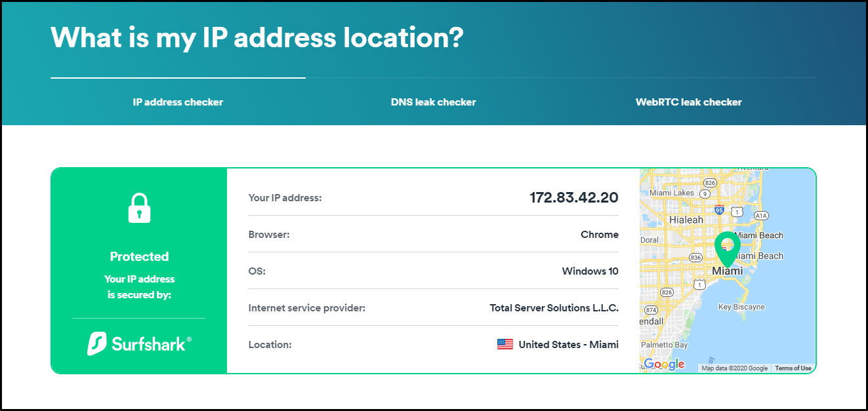The height and width of the screenshot is (411, 868).
Task: Click the Hialeah label on map
Action: click(x=686, y=220)
